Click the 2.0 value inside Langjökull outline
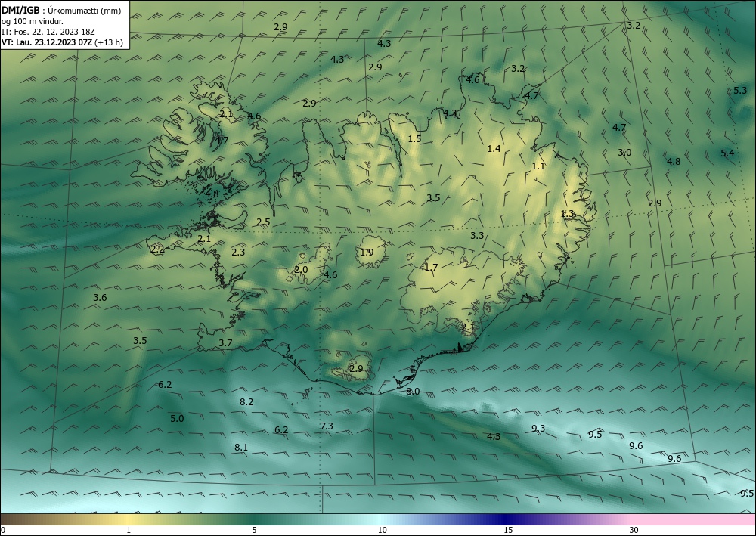The width and height of the screenshot is (756, 536). tap(300, 269)
